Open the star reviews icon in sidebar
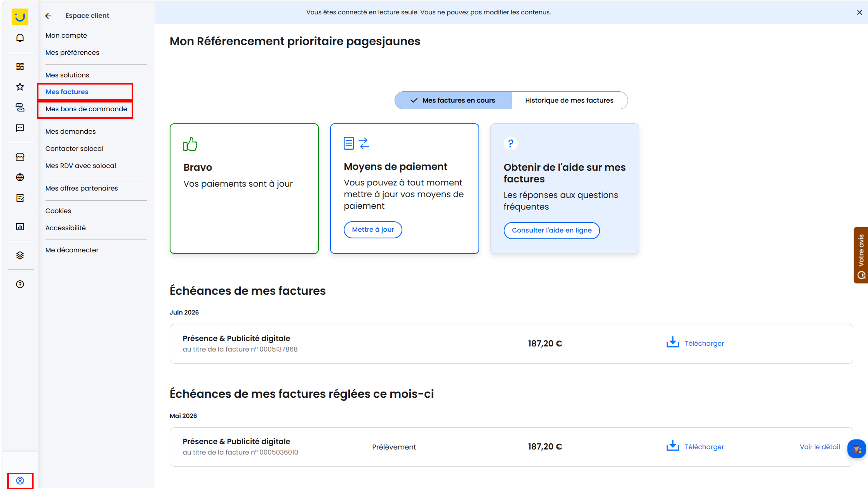This screenshot has height=489, width=868. coord(20,87)
